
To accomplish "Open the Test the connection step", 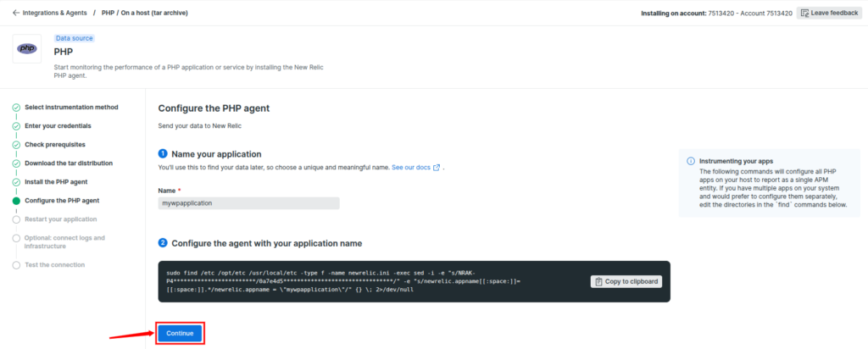I will pyautogui.click(x=55, y=265).
